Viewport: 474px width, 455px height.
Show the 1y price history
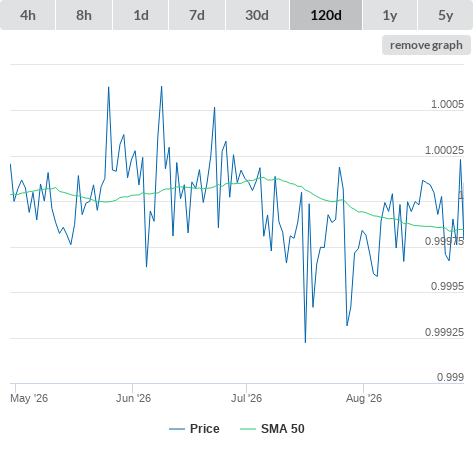tap(390, 15)
